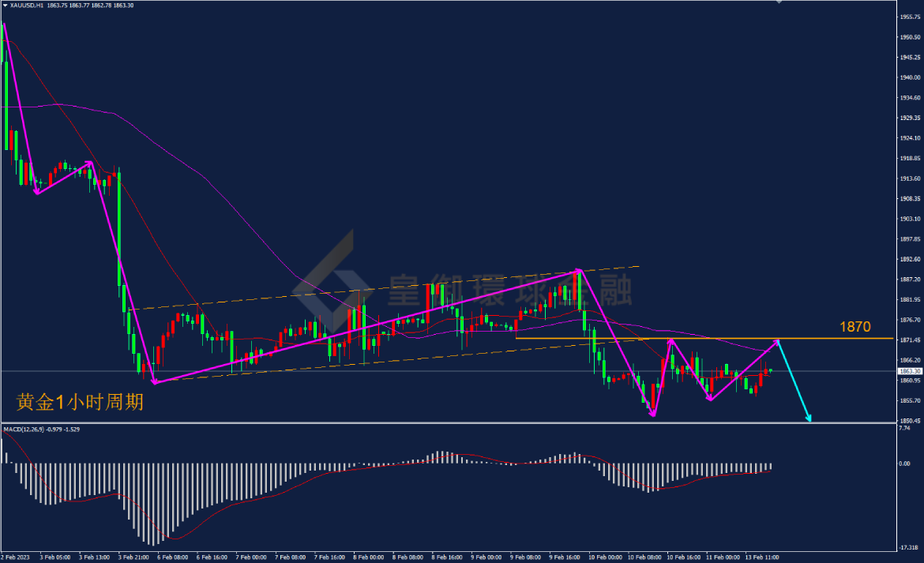Screen dimensions: 924x563
Task: Select the 黄金1小时周期 text label
Action: point(80,402)
